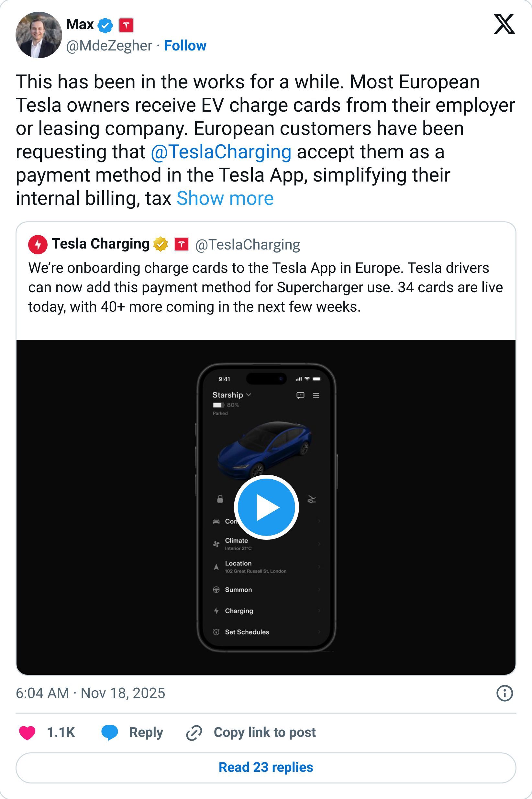Select the Tesla Charging lightning bolt avatar
Viewport: 532px width, 799px height.
(38, 244)
